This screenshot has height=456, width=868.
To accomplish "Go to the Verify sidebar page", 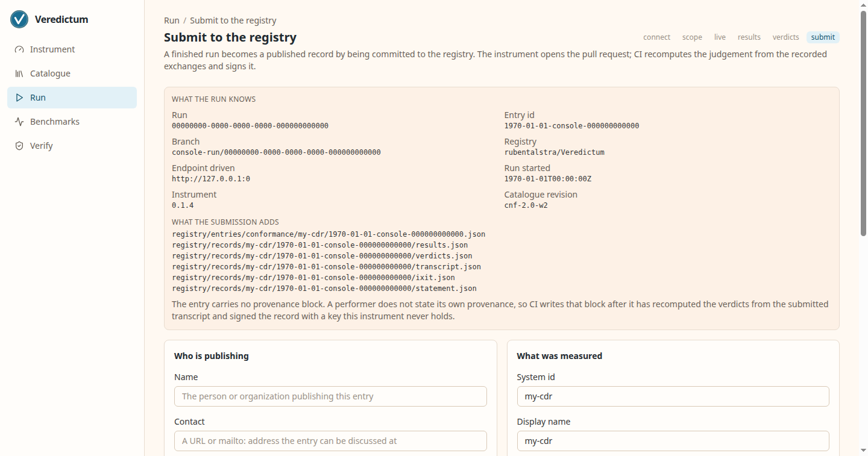I will tap(72, 146).
